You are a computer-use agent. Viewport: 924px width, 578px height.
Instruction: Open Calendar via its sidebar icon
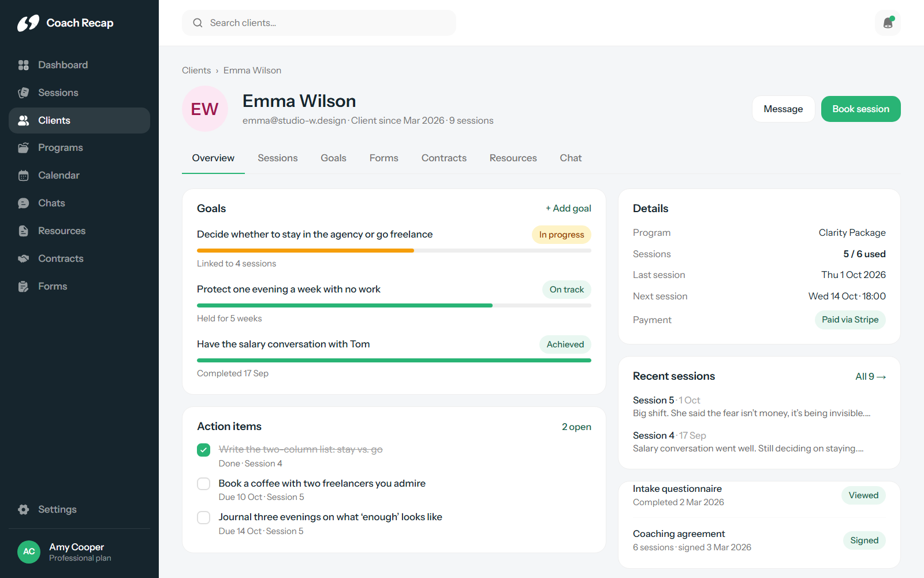point(24,176)
